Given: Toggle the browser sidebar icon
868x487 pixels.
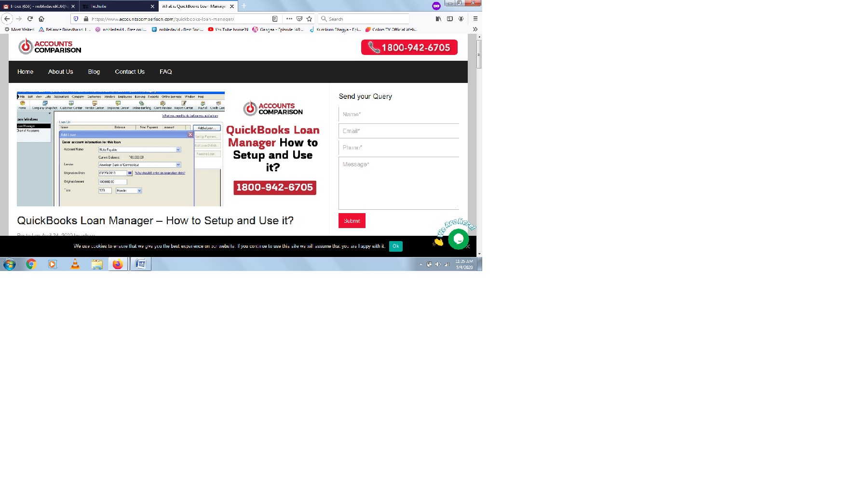Looking at the screenshot, I should click(449, 18).
